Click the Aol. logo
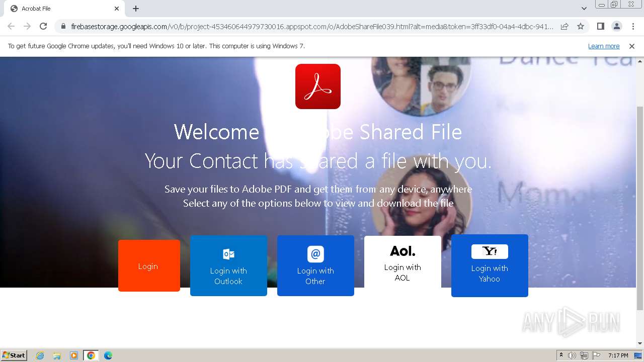 point(403,250)
